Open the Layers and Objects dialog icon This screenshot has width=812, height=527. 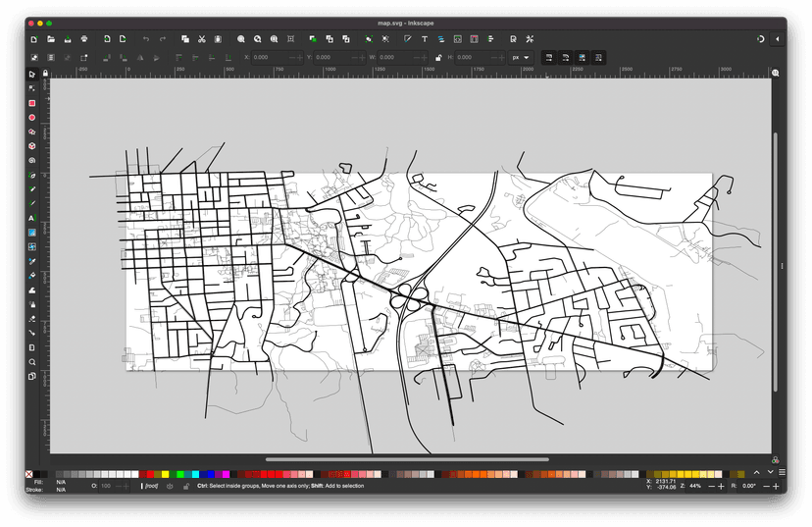click(x=441, y=39)
